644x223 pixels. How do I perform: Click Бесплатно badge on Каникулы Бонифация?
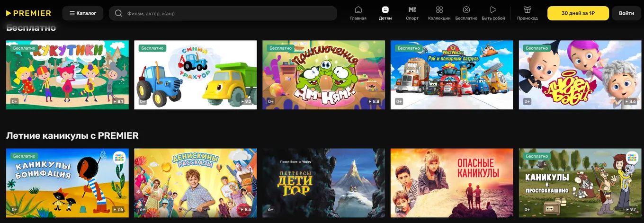tap(24, 156)
